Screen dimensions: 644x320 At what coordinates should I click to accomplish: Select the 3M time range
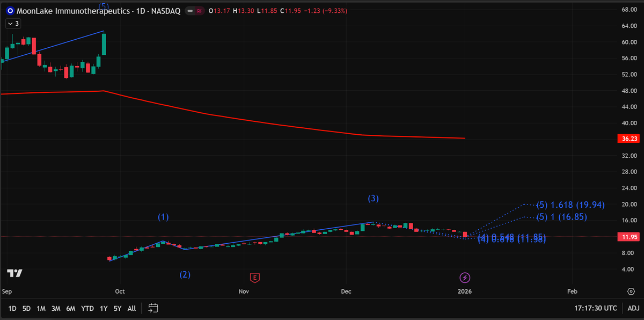(56, 308)
